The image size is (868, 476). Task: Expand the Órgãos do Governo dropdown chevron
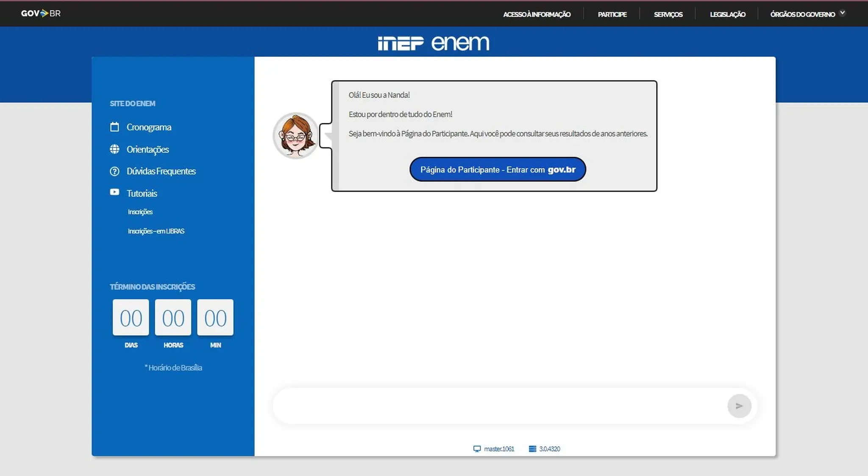(842, 13)
